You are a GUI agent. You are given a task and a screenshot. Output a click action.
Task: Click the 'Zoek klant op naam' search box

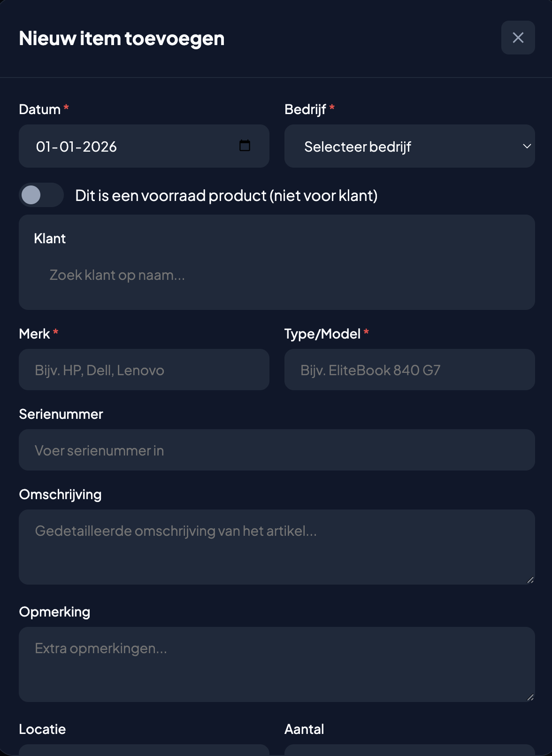(x=276, y=275)
